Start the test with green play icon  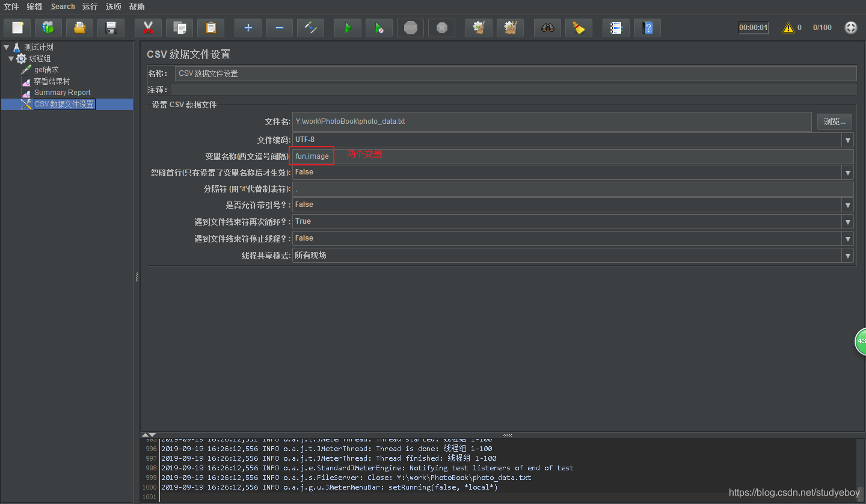pos(348,28)
